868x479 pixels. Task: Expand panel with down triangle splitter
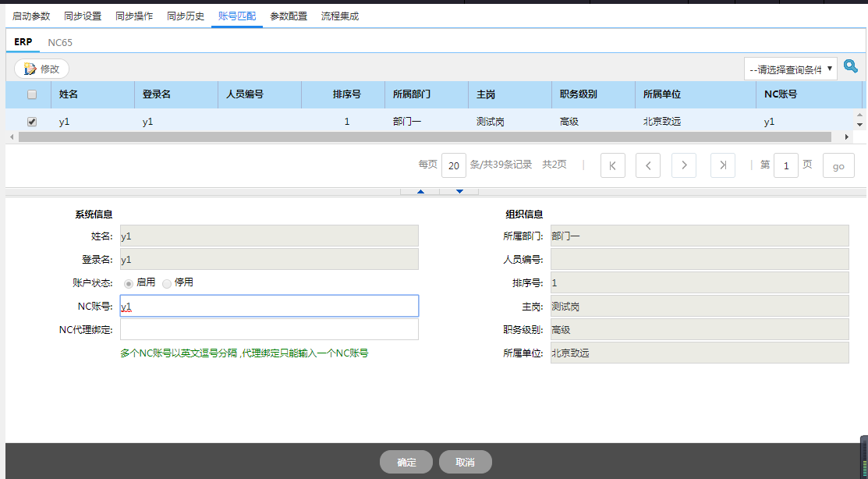tap(460, 191)
